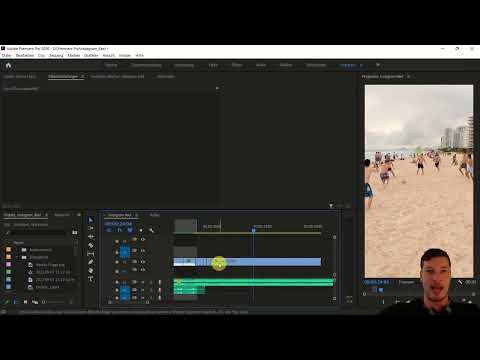Collapse the second bin folder
Image resolution: width=480 pixels, height=360 pixels.
[18, 257]
